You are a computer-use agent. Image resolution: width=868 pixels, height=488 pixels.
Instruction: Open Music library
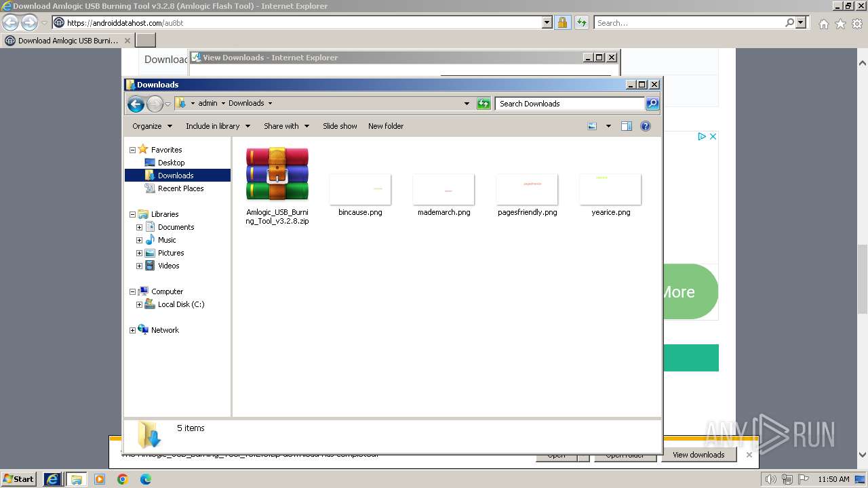167,240
